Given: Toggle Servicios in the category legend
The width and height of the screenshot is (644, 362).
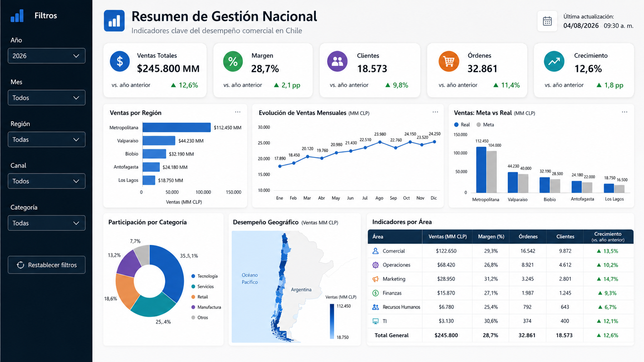Looking at the screenshot, I should 203,287.
